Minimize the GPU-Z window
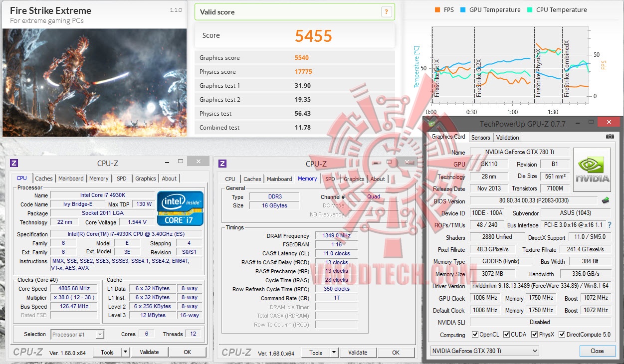Image resolution: width=624 pixels, height=364 pixels. pyautogui.click(x=578, y=122)
